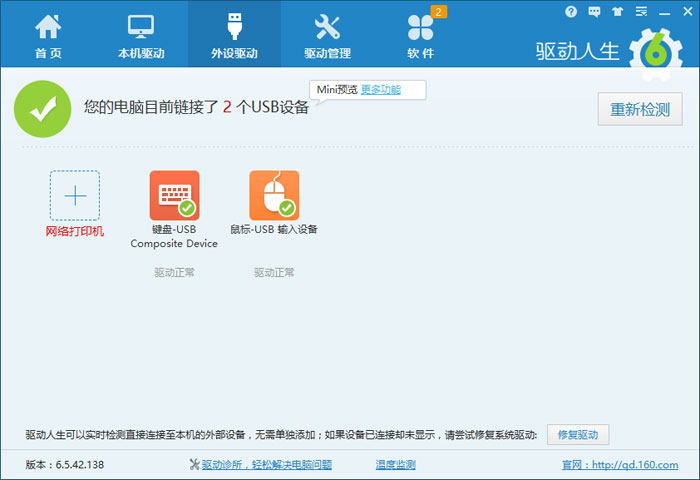The image size is (700, 480).
Task: Click the Mini预览 tooltip text
Action: (x=337, y=90)
